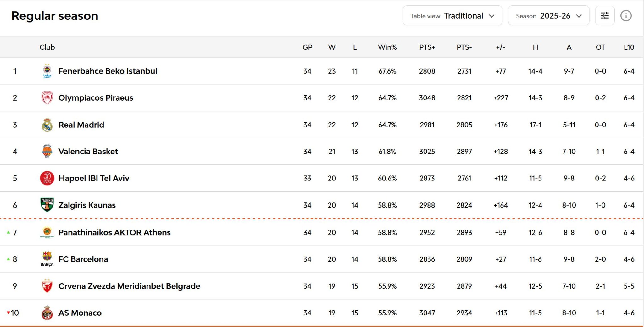Image resolution: width=644 pixels, height=327 pixels.
Task: Click the information icon at top right
Action: 626,16
